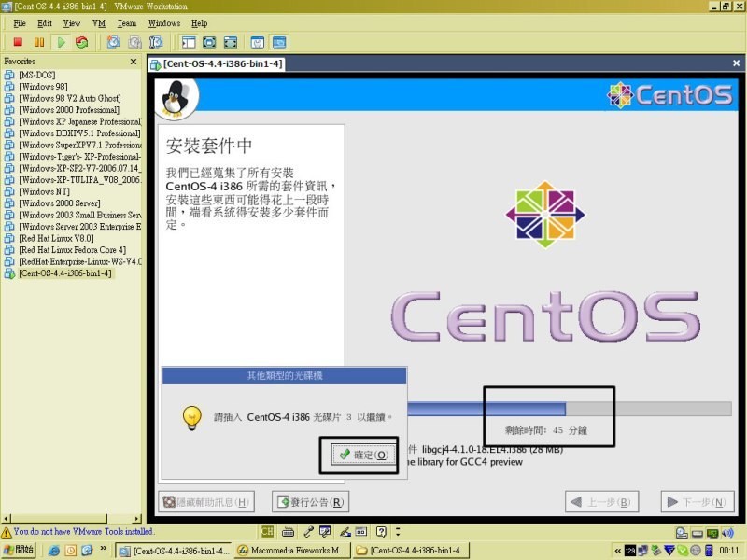747x560 pixels.
Task: Expand the Quick Launch overflow chevron
Action: click(104, 549)
